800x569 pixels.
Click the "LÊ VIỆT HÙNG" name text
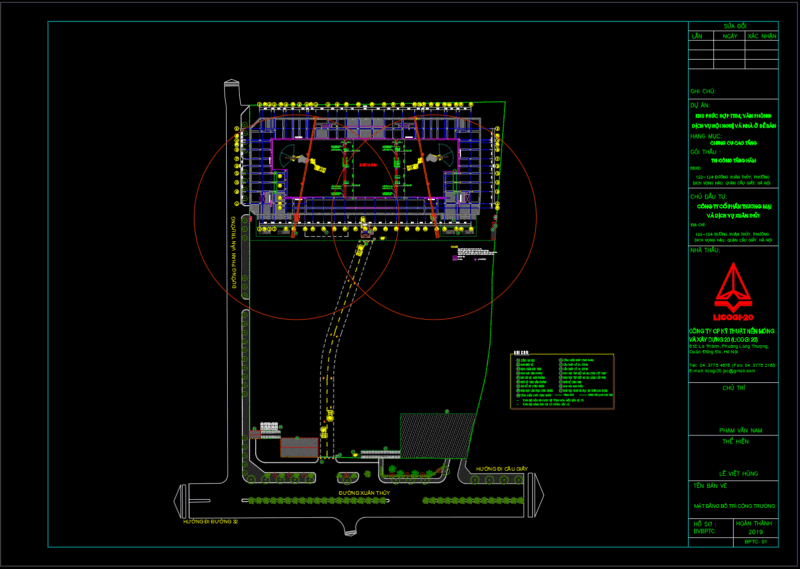pyautogui.click(x=734, y=471)
